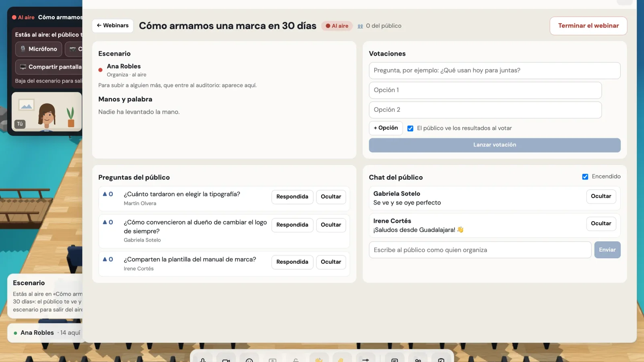The image size is (644, 362).
Task: Mark the logo de siempre question Respondida
Action: point(292,225)
